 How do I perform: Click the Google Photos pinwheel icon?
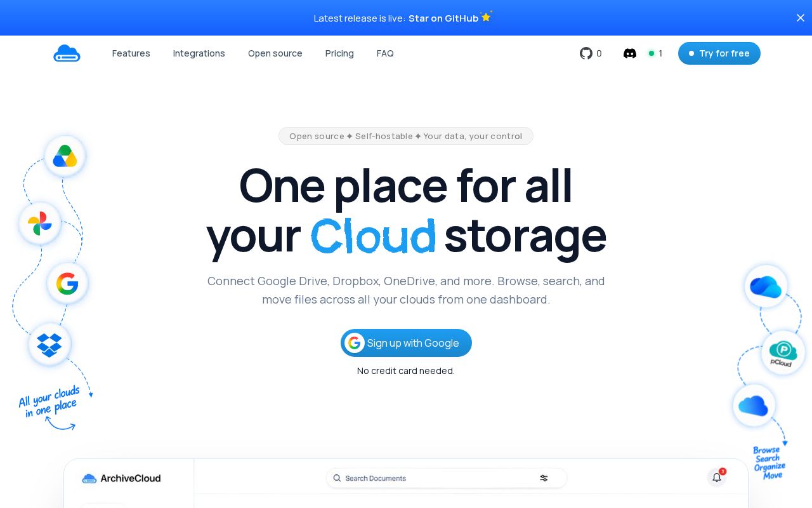click(39, 223)
